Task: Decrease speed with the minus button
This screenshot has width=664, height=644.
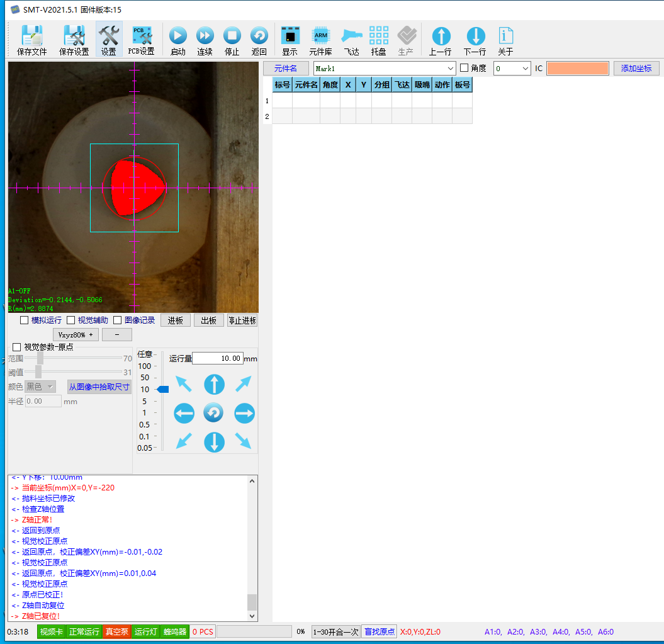Action: coord(117,335)
